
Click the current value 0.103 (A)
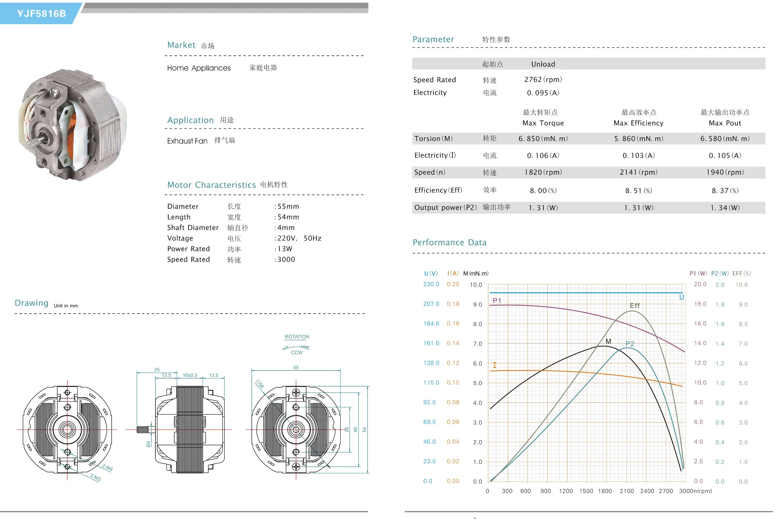pyautogui.click(x=638, y=156)
